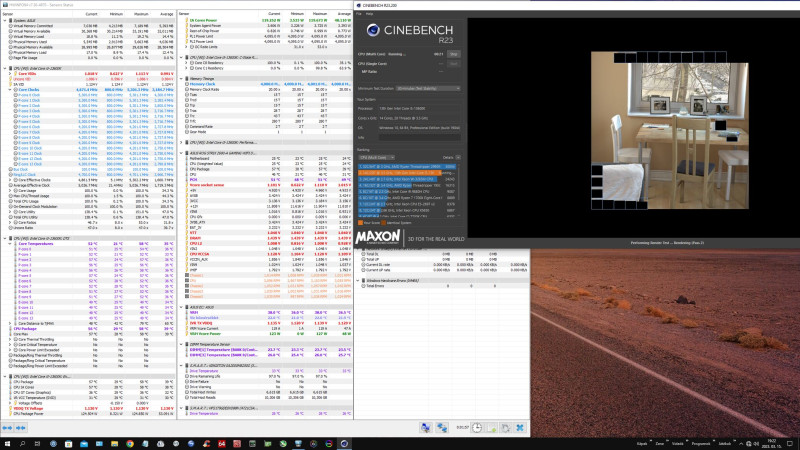Collapse the Core Clocks tree
Image resolution: width=800 pixels, height=450 pixels.
pos(10,90)
